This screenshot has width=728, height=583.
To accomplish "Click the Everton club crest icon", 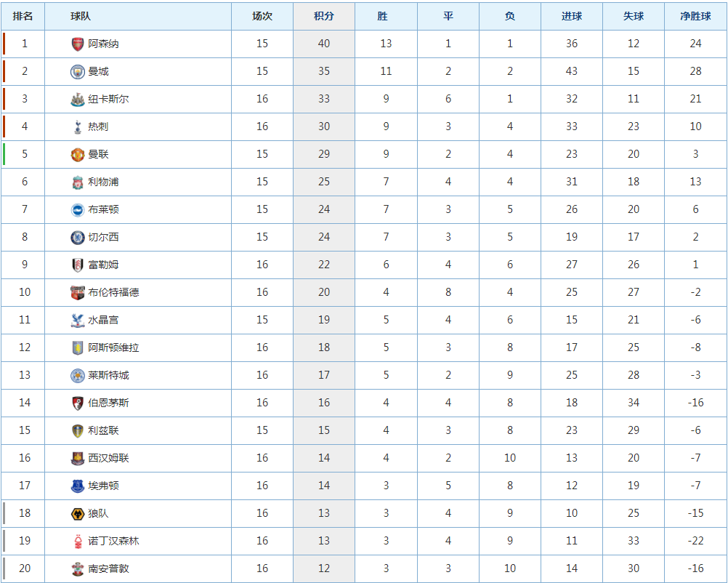I will (x=78, y=486).
